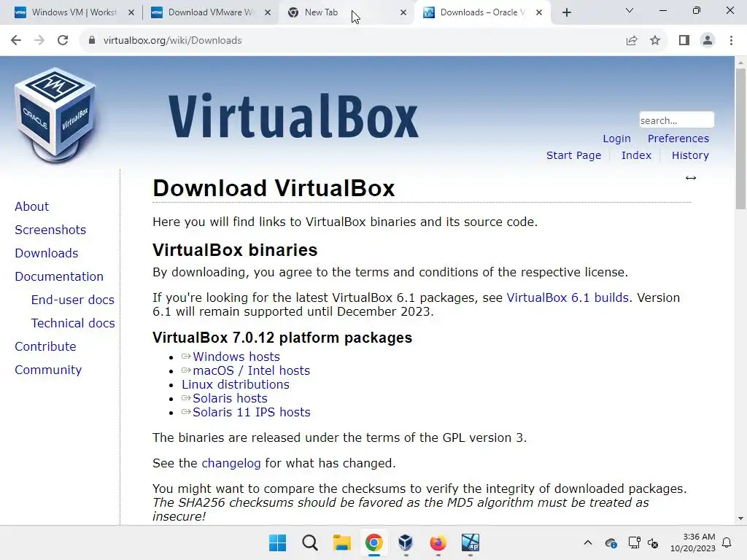Image resolution: width=747 pixels, height=560 pixels.
Task: Click the Chrome icon in the taskbar
Action: (374, 542)
